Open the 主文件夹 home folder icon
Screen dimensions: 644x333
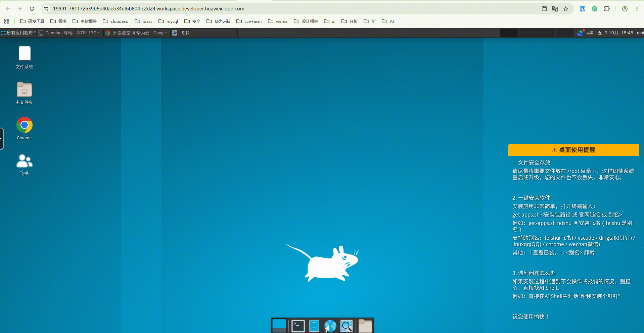tap(25, 93)
